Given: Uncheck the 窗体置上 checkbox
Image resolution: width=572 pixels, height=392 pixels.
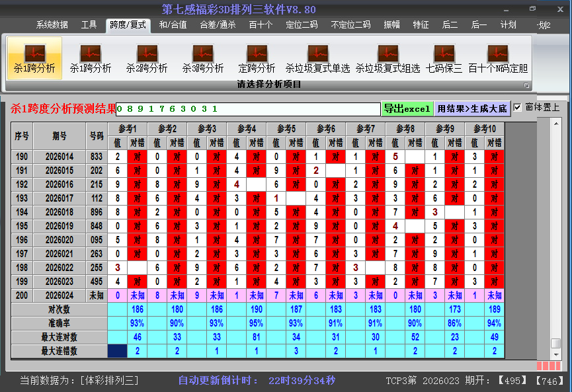Looking at the screenshot, I should coord(518,107).
